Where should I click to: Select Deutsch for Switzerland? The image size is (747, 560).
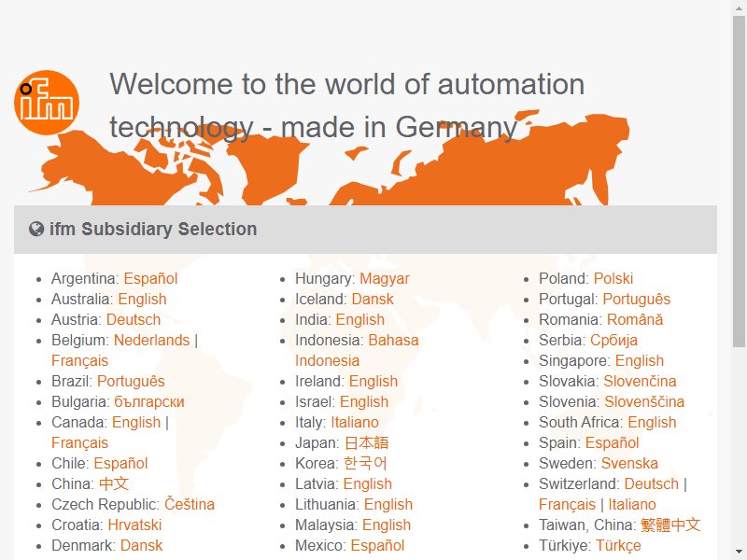[x=651, y=483]
